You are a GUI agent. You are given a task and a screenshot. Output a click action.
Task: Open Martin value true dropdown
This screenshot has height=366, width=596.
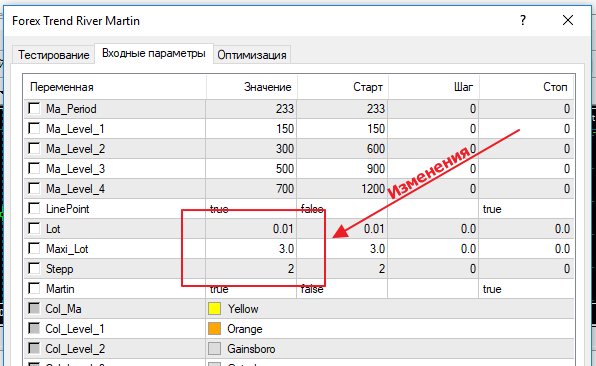click(251, 288)
